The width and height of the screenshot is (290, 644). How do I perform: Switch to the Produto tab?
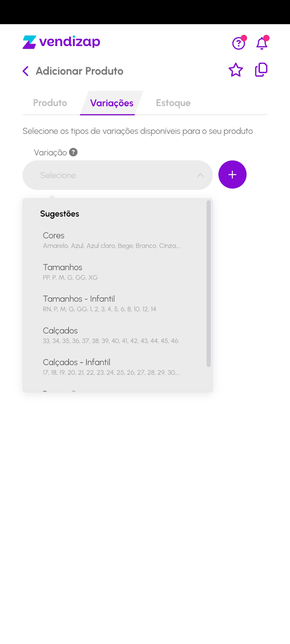[x=50, y=103]
